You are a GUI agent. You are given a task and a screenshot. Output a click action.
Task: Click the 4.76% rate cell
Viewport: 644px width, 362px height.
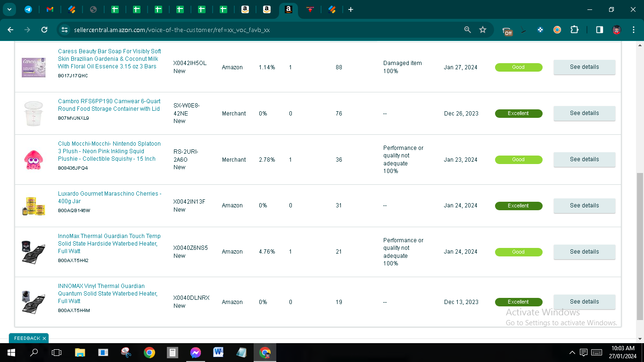(x=267, y=252)
